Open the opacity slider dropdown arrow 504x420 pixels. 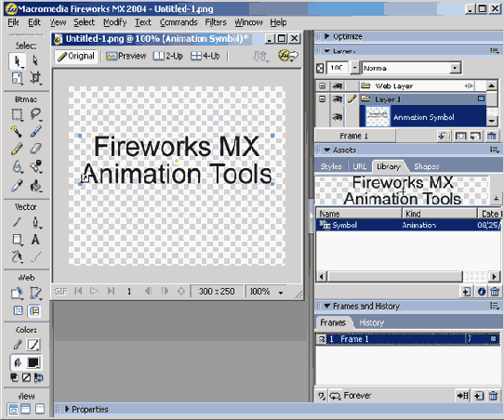click(354, 68)
